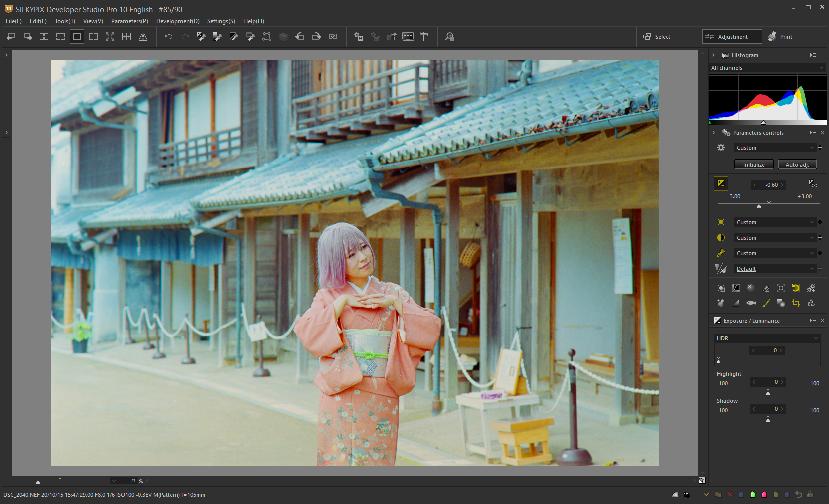Open the zoom percentage dropdown arrow
829x504 pixels.
[114, 481]
